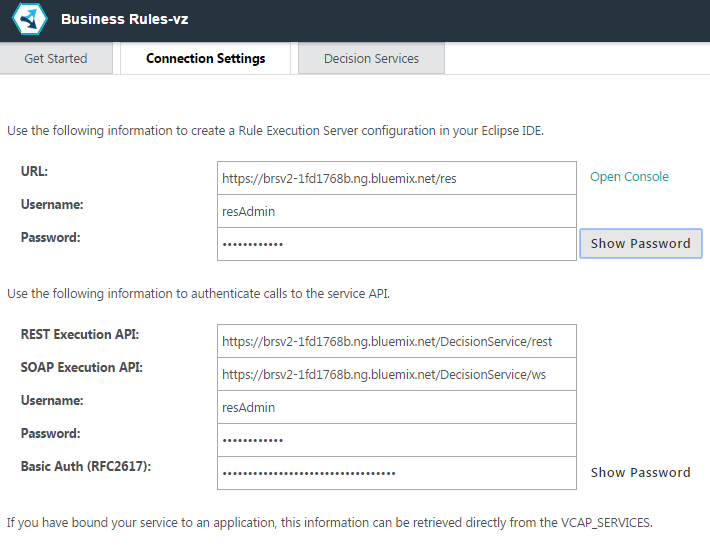Click the Basic Auth (RFC2617) field
Image resolution: width=710 pixels, height=548 pixels.
click(397, 473)
